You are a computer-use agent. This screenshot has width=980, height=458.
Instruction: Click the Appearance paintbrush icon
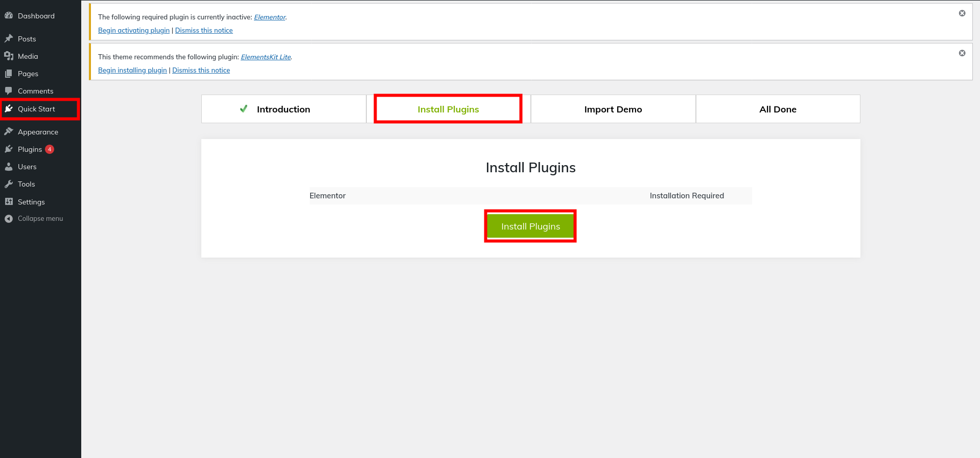9,132
